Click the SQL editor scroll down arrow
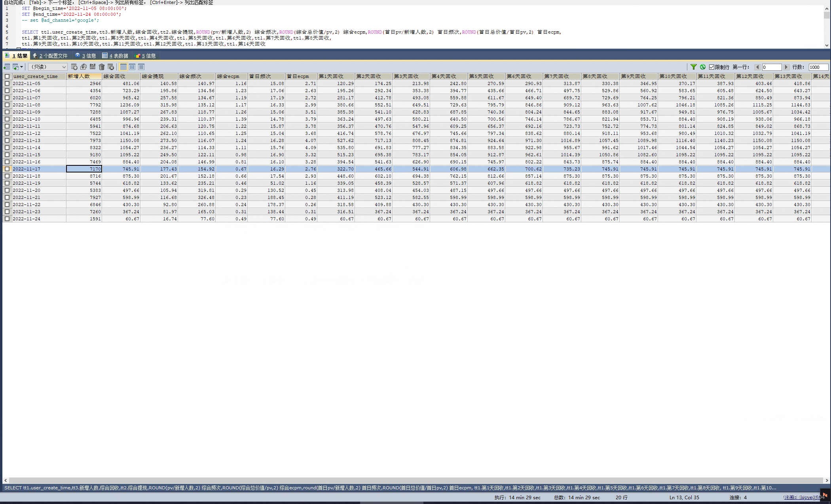 826,45
